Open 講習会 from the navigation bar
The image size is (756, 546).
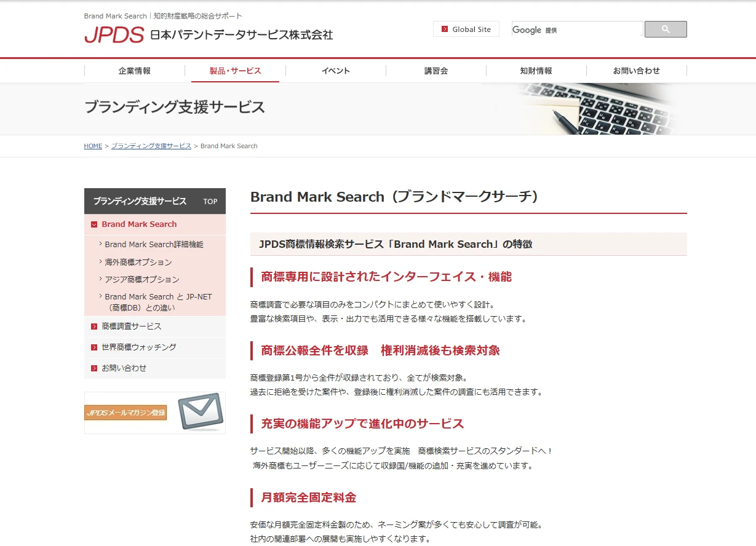click(436, 71)
